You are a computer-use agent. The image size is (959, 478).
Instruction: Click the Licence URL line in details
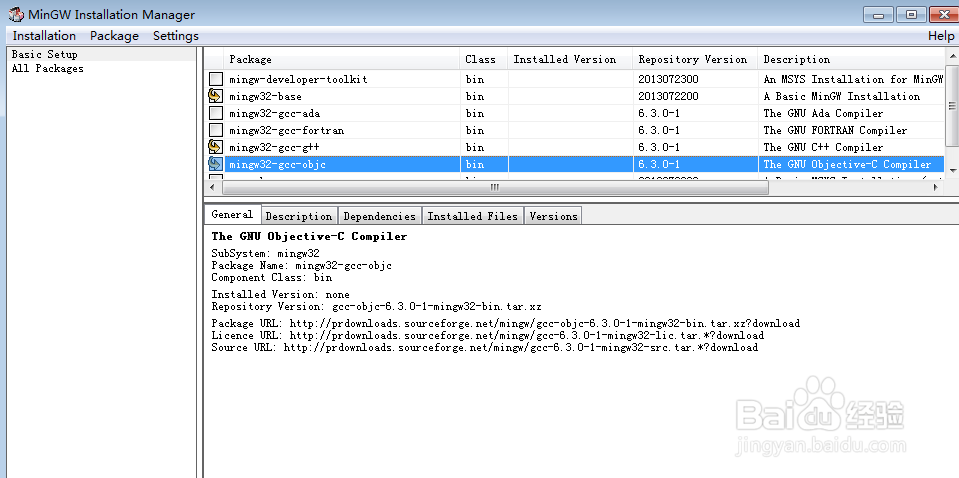pyautogui.click(x=487, y=336)
